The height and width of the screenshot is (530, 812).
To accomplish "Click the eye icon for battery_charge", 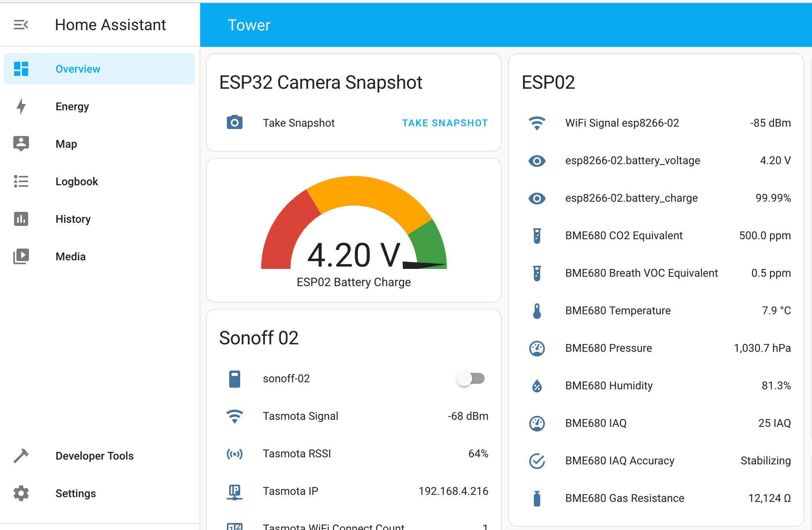I will coord(537,198).
